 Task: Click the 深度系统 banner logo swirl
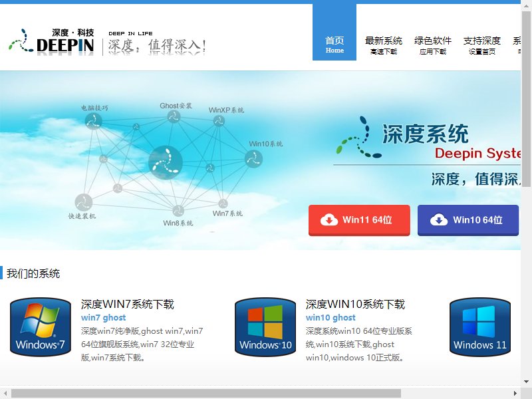click(359, 138)
